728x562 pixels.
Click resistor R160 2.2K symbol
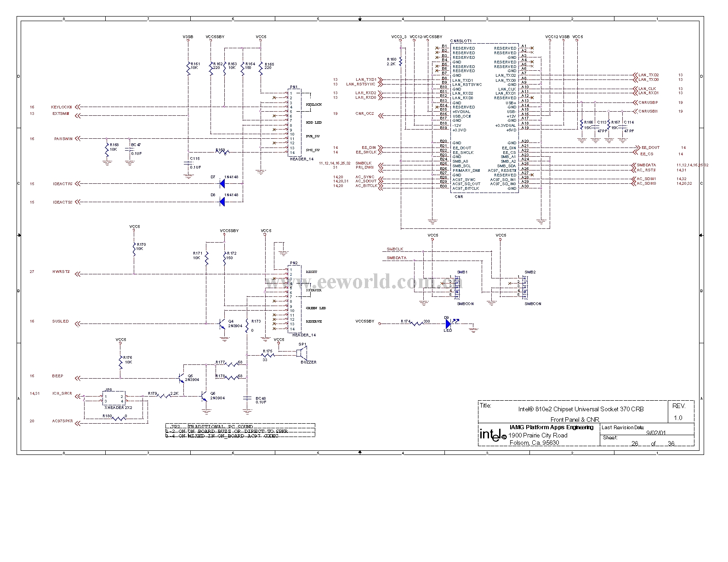401,61
